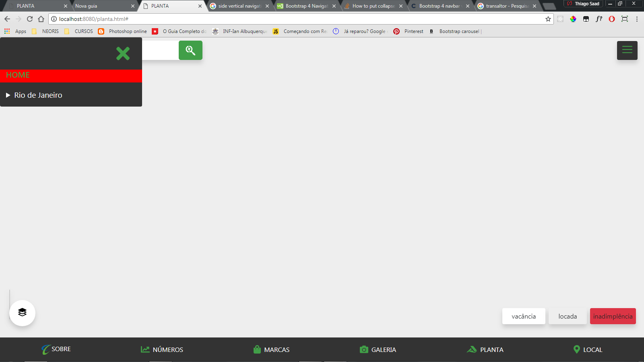Close the sidebar with the green X

(x=123, y=53)
